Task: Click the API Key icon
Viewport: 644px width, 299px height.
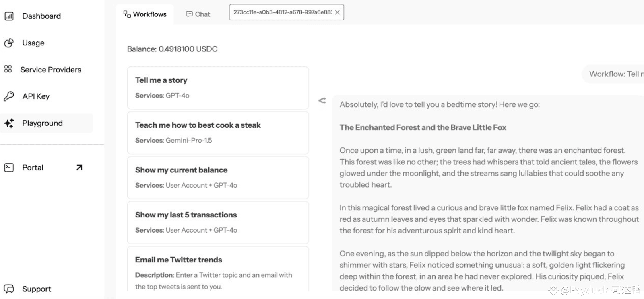Action: point(9,96)
